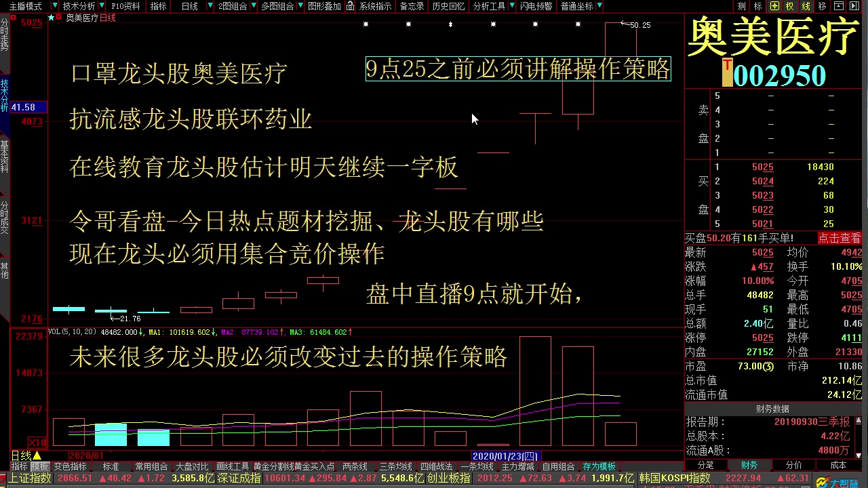Open the 指标 menu in top bar

[x=158, y=6]
